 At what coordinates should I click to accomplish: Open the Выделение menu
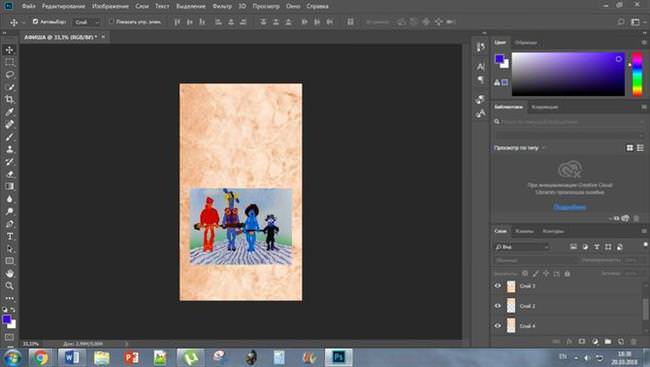click(191, 6)
